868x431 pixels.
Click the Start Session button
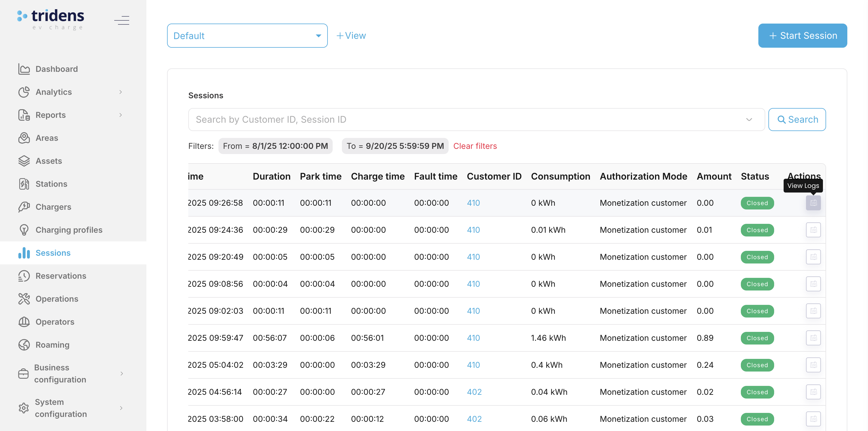802,35
